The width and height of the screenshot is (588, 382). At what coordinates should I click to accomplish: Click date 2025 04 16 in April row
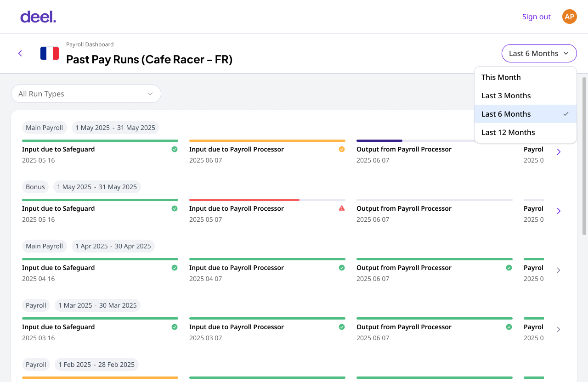click(38, 279)
